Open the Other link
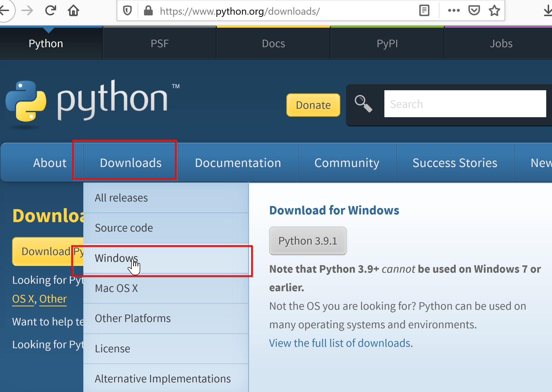The width and height of the screenshot is (552, 392). point(53,299)
